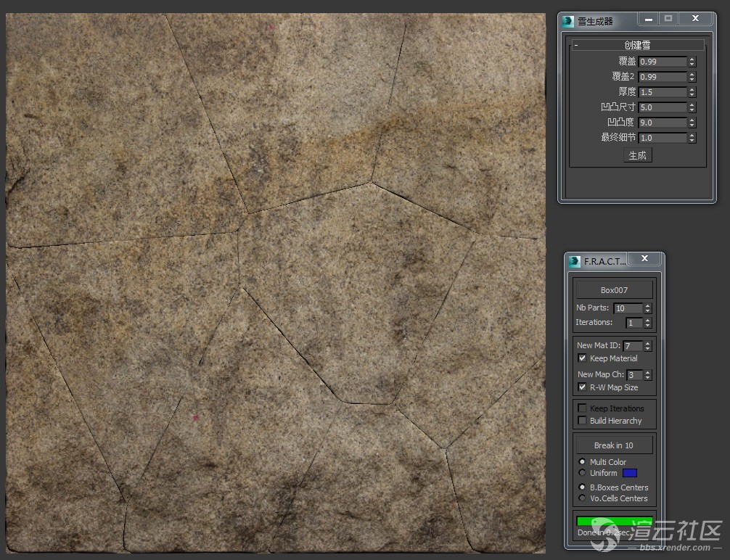730x560 pixels.
Task: Enable the Keep Iterations checkbox
Action: point(582,408)
